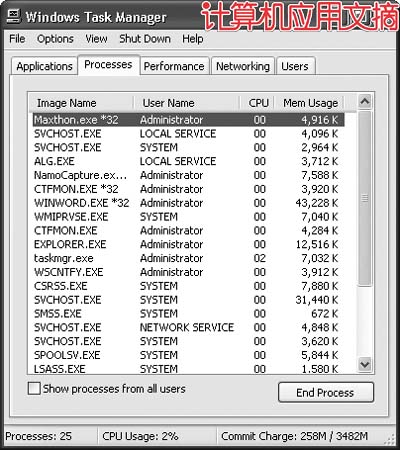Select the EXPLORER.EXE process
Image resolution: width=400 pixels, height=450 pixels.
click(189, 244)
